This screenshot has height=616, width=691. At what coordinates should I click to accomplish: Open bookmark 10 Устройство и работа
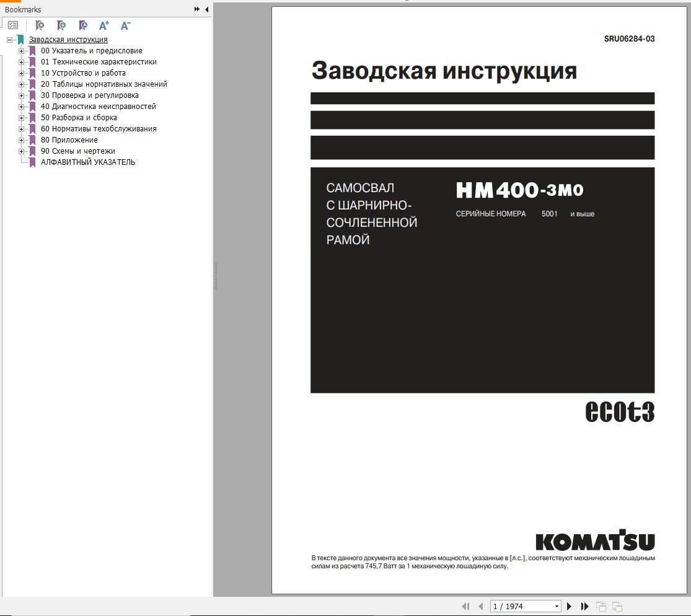pos(83,73)
